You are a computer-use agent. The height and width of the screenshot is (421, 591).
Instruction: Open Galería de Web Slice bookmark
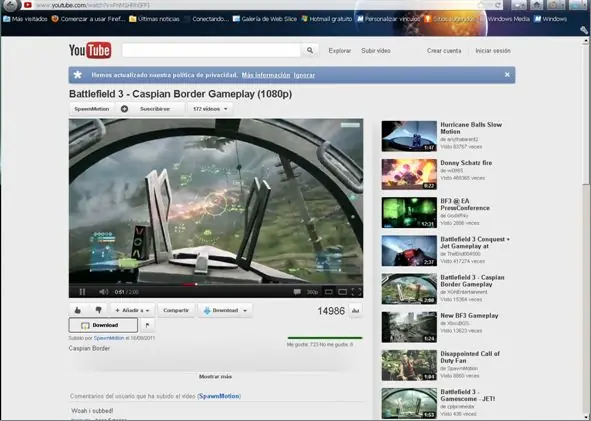[265, 19]
